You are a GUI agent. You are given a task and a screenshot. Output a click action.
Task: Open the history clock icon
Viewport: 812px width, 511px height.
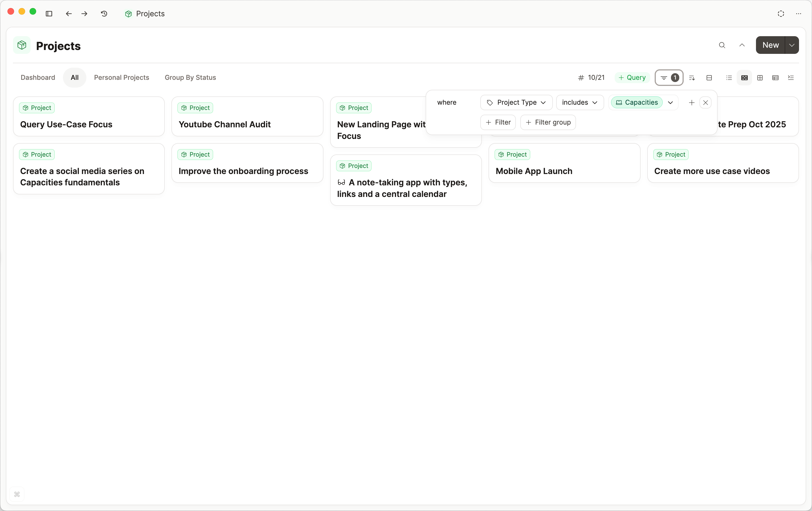click(104, 14)
